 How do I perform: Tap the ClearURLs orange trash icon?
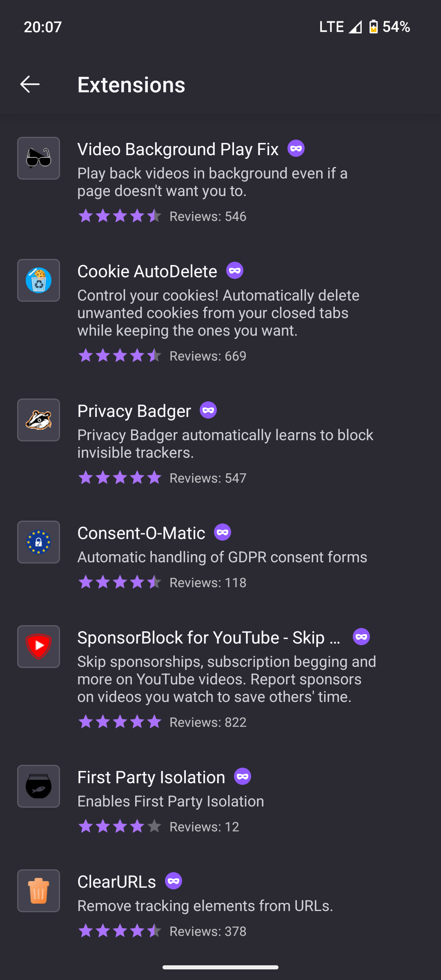(38, 891)
